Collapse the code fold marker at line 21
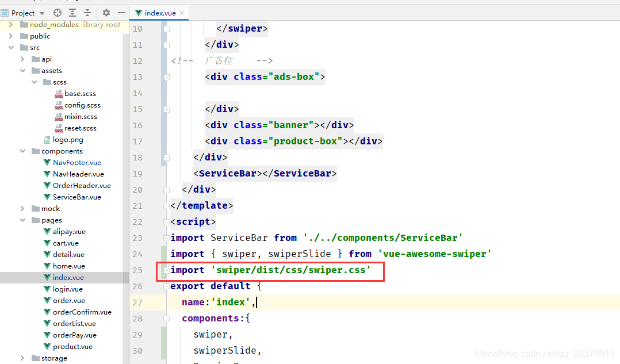The height and width of the screenshot is (364, 620). coord(166,205)
